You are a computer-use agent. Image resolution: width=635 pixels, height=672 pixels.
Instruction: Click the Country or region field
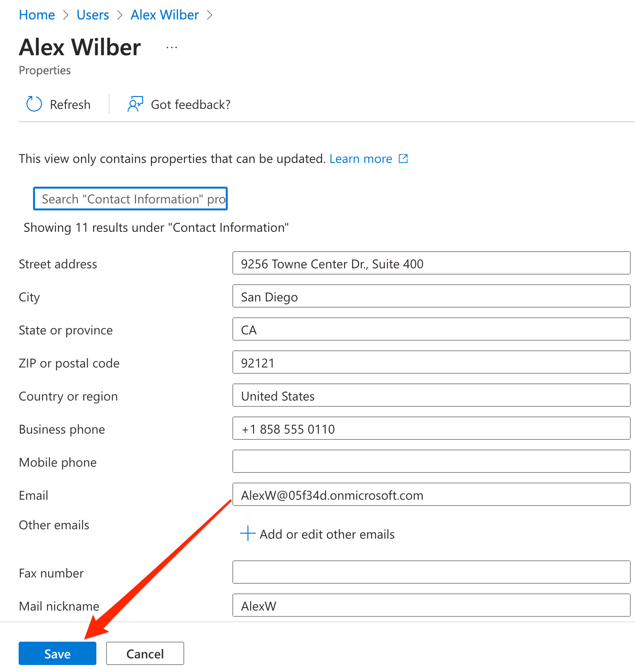pyautogui.click(x=431, y=395)
